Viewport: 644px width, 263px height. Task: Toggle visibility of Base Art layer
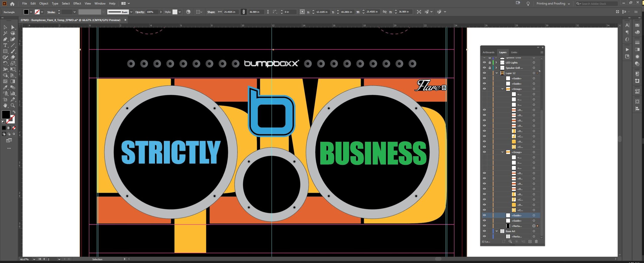coord(484,231)
